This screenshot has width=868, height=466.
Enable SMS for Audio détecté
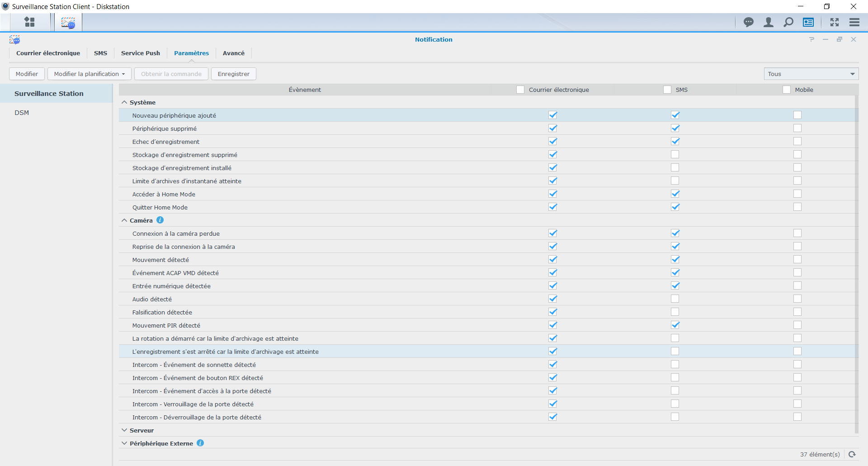coord(675,299)
